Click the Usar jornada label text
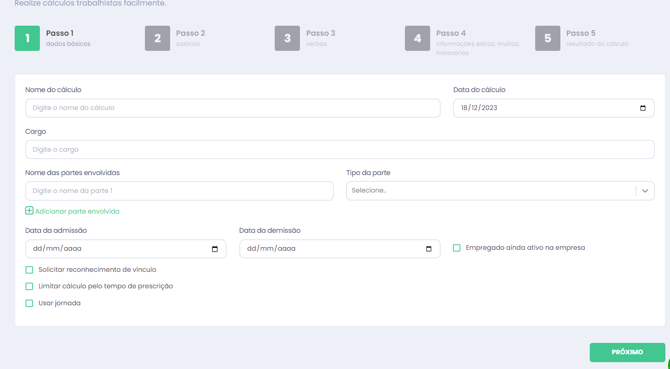The height and width of the screenshot is (369, 670). coord(59,303)
